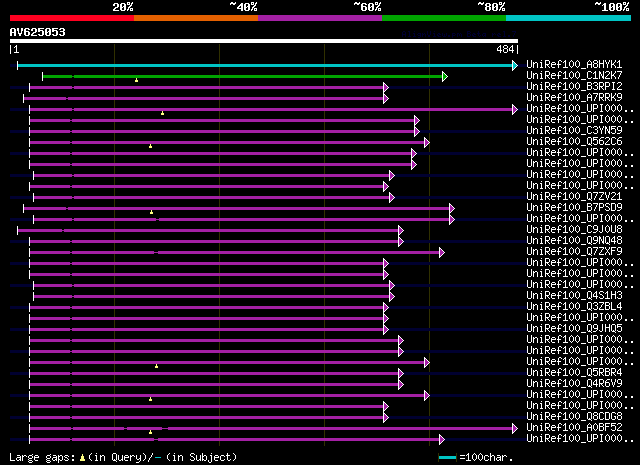Click the query name AV625053
The image size is (640, 465).
[x=38, y=32]
